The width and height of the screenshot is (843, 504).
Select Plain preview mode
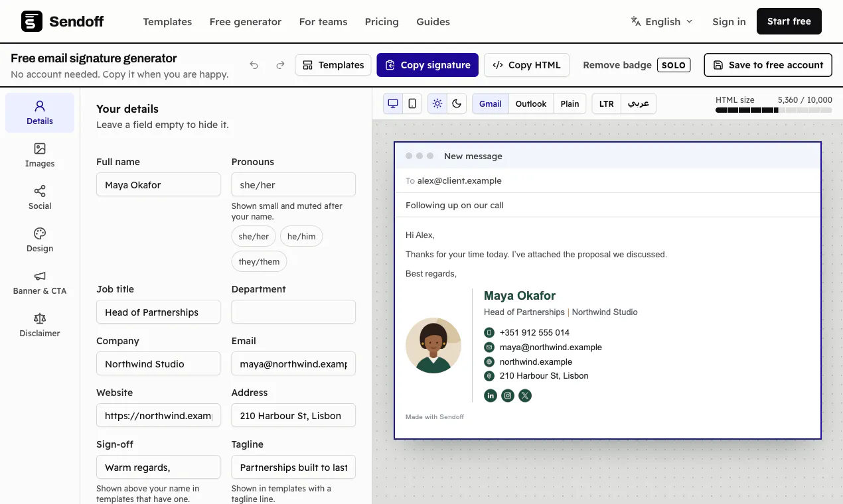(570, 103)
